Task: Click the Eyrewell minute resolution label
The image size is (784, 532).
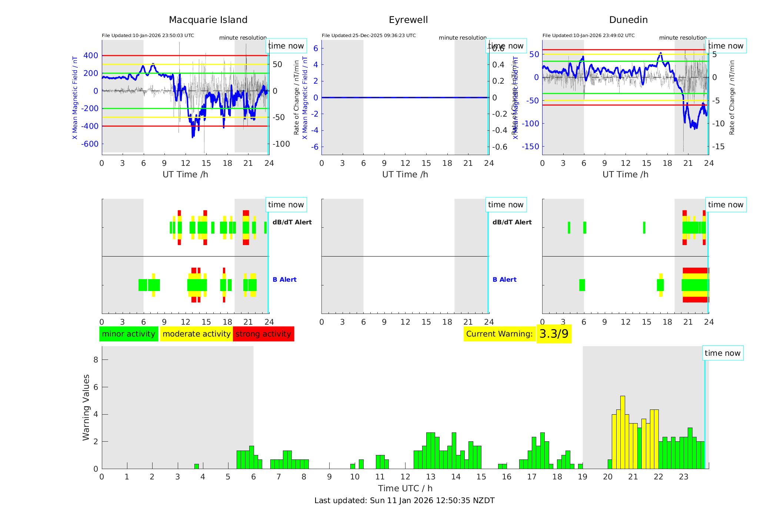Action: [x=463, y=38]
